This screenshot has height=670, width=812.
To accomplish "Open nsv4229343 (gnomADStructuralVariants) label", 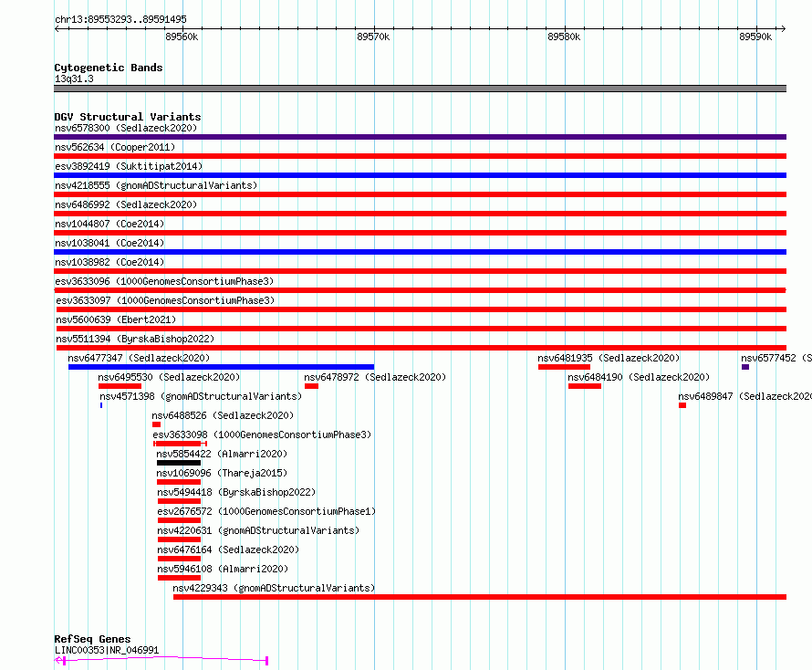I will [274, 588].
